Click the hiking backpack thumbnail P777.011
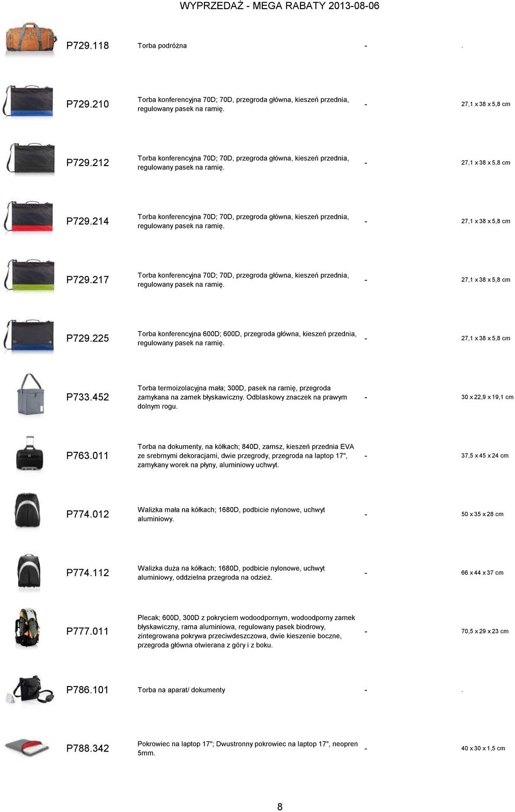The image size is (515, 812). [27, 628]
